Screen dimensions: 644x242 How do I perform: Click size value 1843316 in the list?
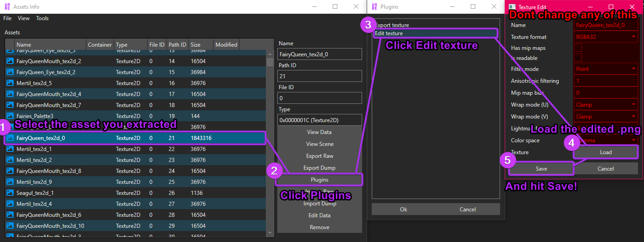click(201, 138)
